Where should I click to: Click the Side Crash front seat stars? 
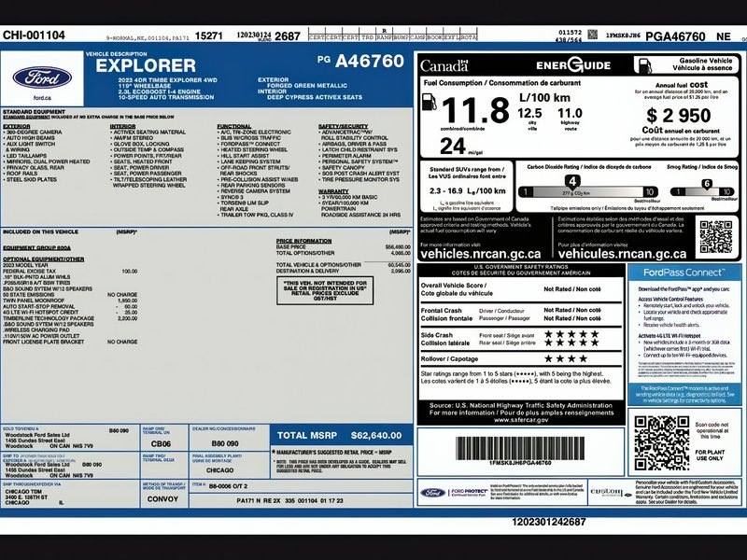571,334
